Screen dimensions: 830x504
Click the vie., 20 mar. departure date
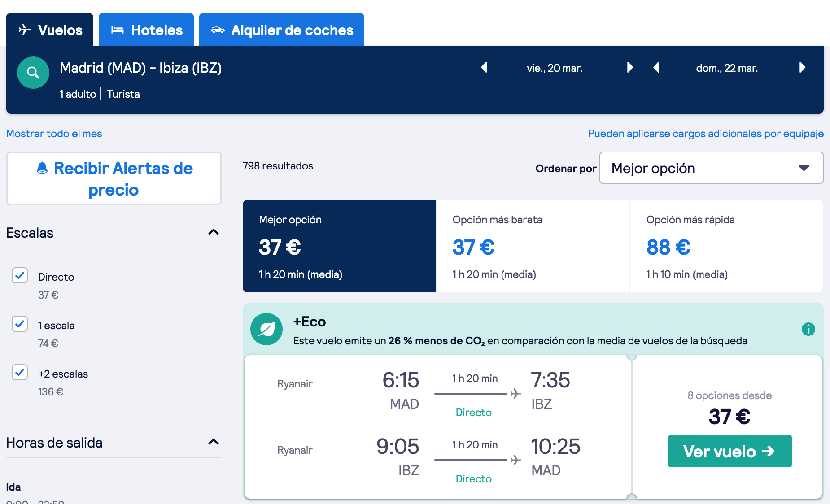coord(555,68)
